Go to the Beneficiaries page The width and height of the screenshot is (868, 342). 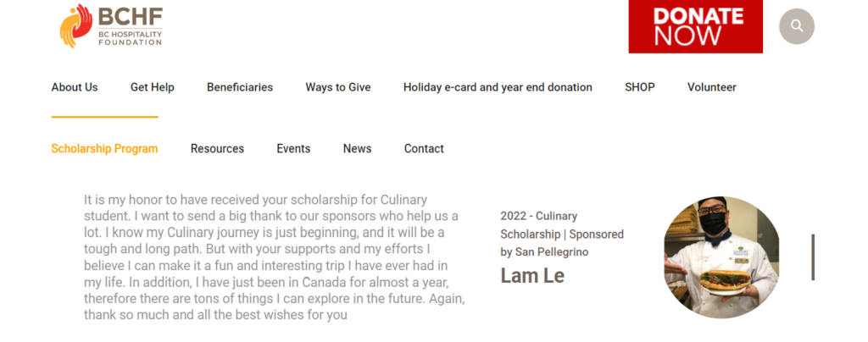point(240,87)
